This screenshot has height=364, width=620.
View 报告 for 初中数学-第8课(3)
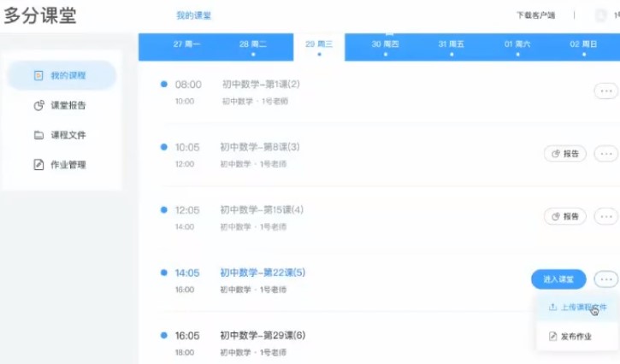coord(565,154)
